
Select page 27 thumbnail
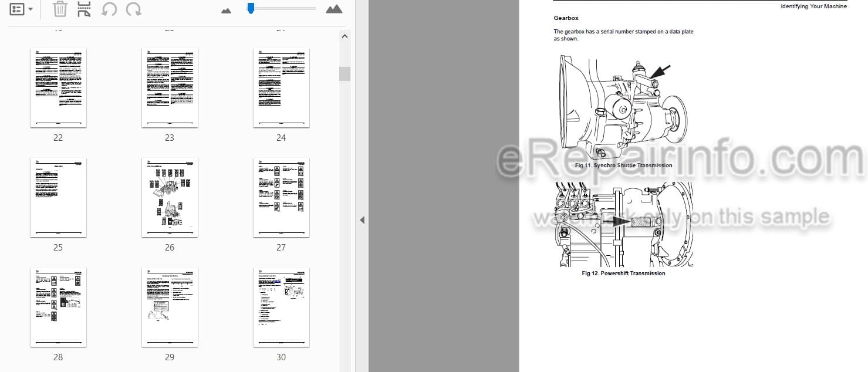click(281, 197)
